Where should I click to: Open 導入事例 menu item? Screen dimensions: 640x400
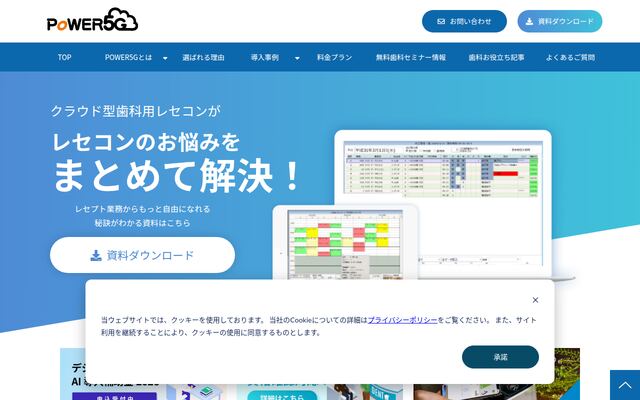click(x=265, y=58)
